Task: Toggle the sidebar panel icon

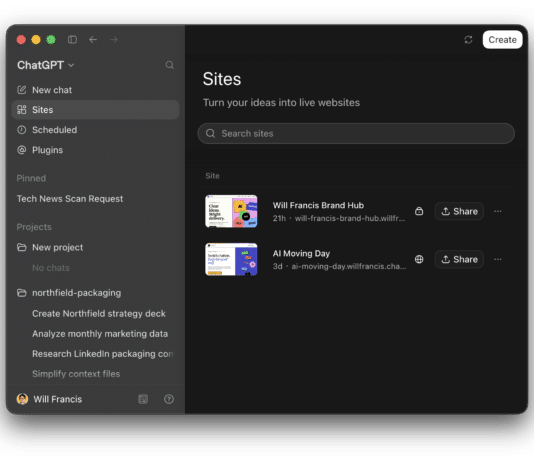Action: [72, 40]
